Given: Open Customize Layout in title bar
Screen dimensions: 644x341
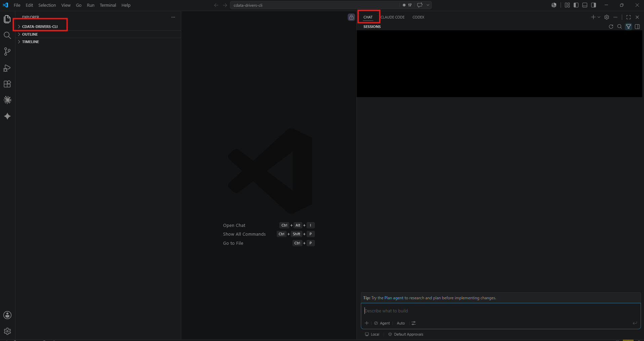Looking at the screenshot, I should click(x=567, y=5).
